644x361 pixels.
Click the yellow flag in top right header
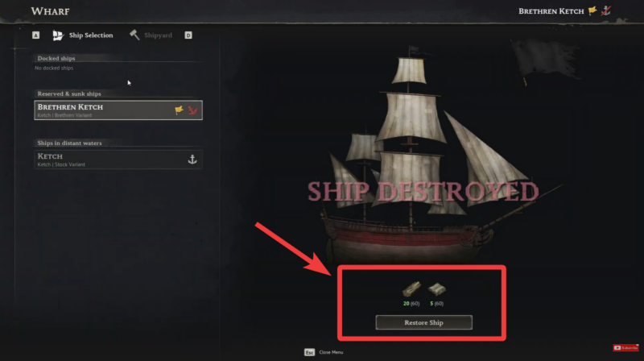592,11
